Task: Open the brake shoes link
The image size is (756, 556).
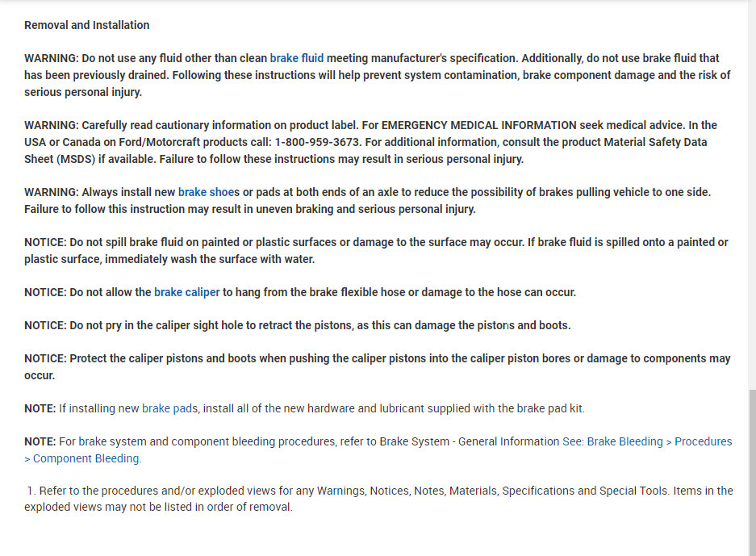Action: pyautogui.click(x=209, y=192)
